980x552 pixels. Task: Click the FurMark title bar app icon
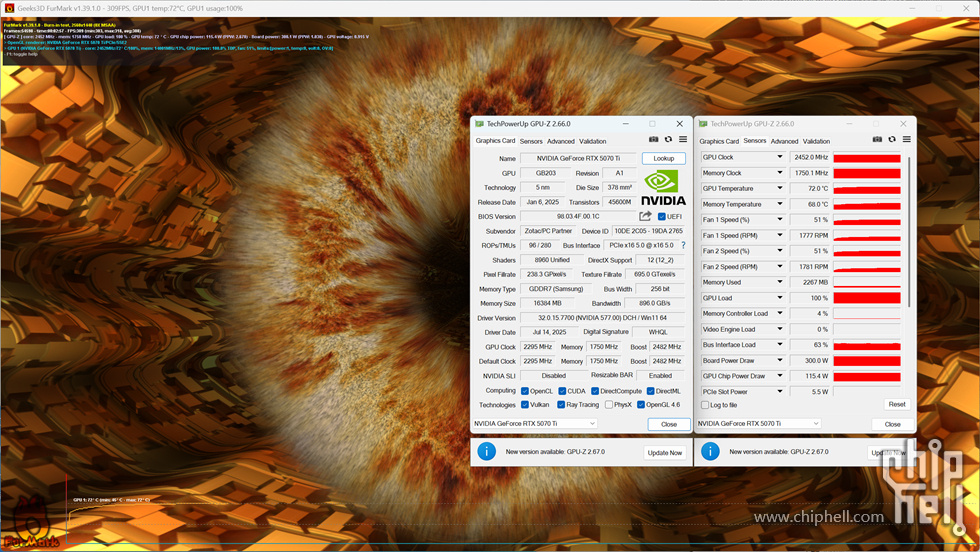tap(9, 8)
